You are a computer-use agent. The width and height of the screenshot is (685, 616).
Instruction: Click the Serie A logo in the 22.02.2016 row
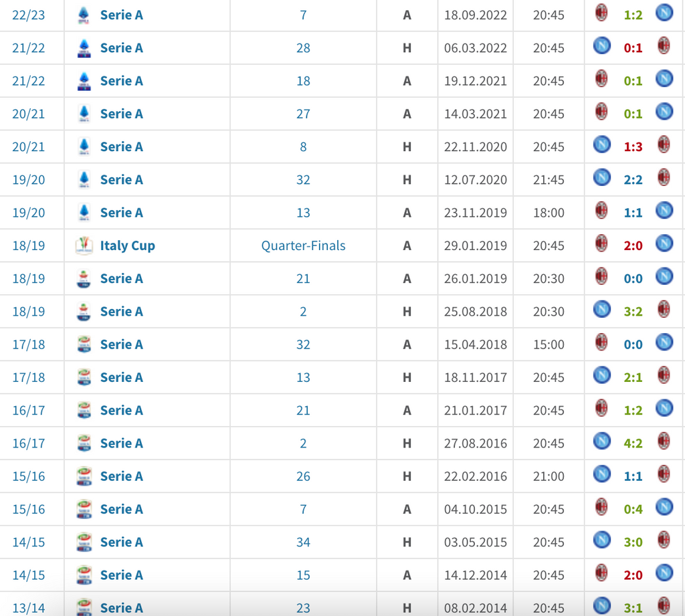click(x=84, y=477)
